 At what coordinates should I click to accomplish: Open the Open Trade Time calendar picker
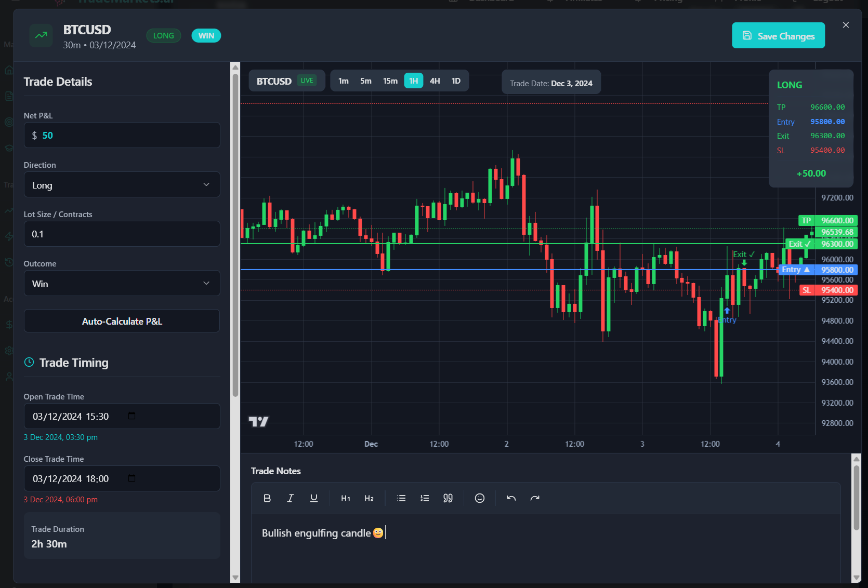(132, 416)
